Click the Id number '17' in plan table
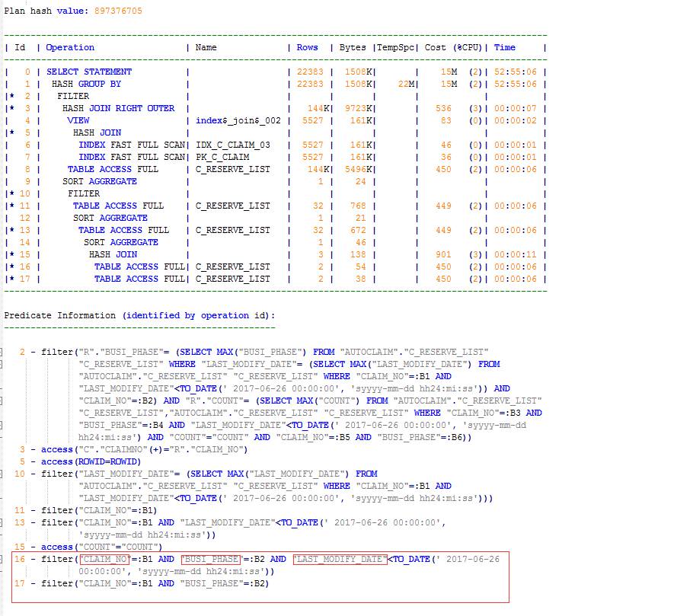The height and width of the screenshot is (616, 677). [x=25, y=279]
